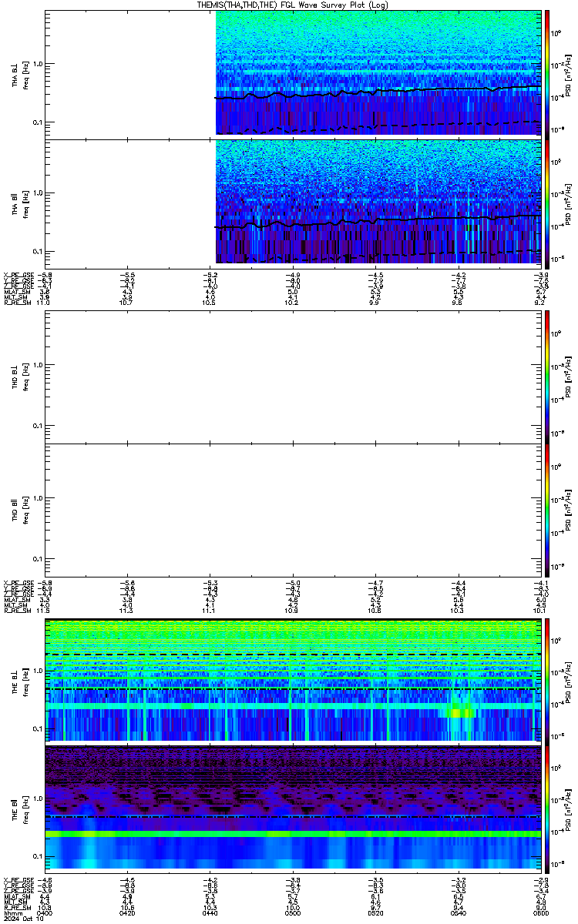Click the empty THD B∥ plot panel
Viewport: 578px width, 924px height.
(x=293, y=510)
